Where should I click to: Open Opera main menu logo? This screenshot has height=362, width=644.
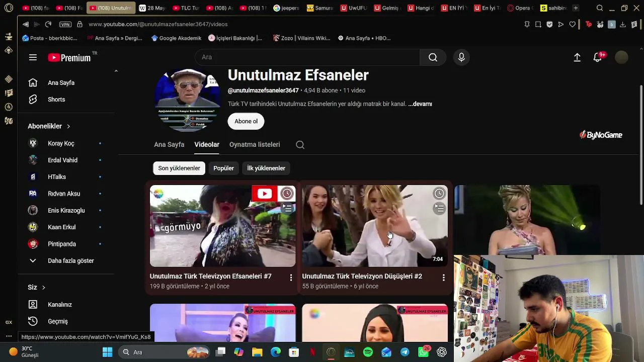(x=9, y=8)
